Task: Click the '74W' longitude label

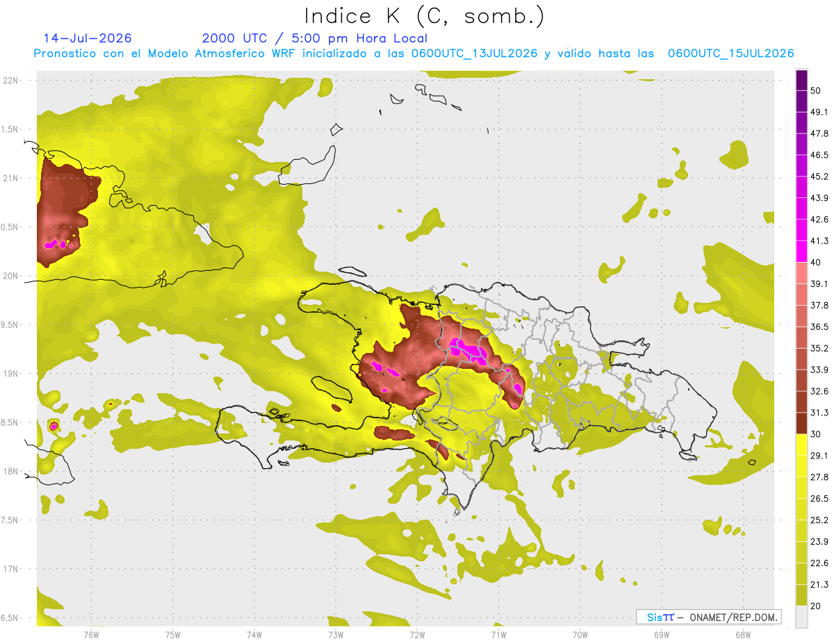Action: (x=254, y=635)
